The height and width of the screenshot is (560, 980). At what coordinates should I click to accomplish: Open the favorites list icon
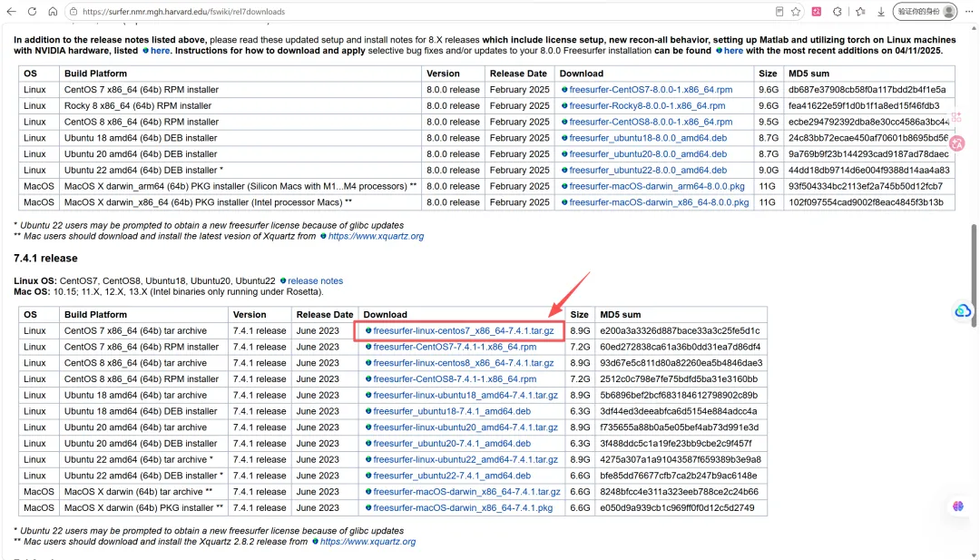coord(860,11)
